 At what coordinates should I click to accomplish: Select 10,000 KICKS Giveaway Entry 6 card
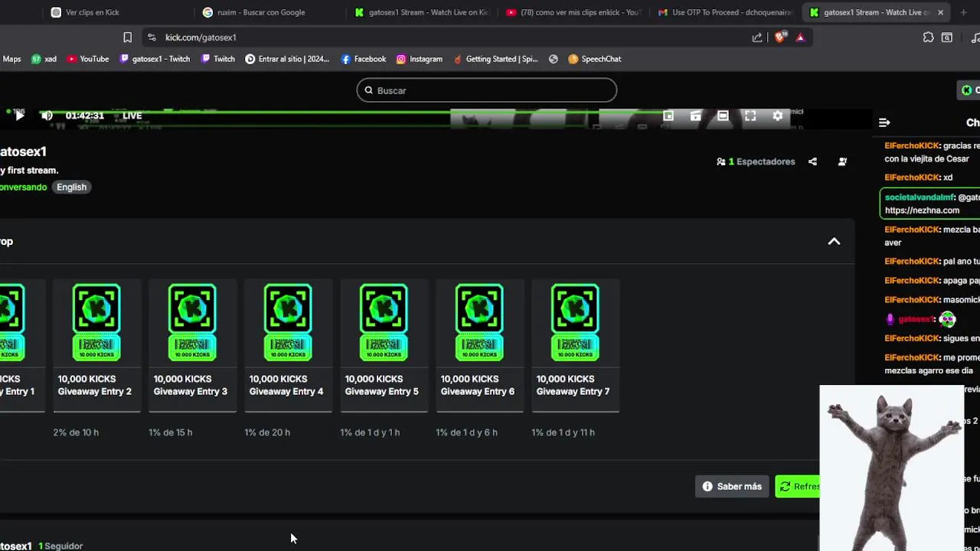479,347
